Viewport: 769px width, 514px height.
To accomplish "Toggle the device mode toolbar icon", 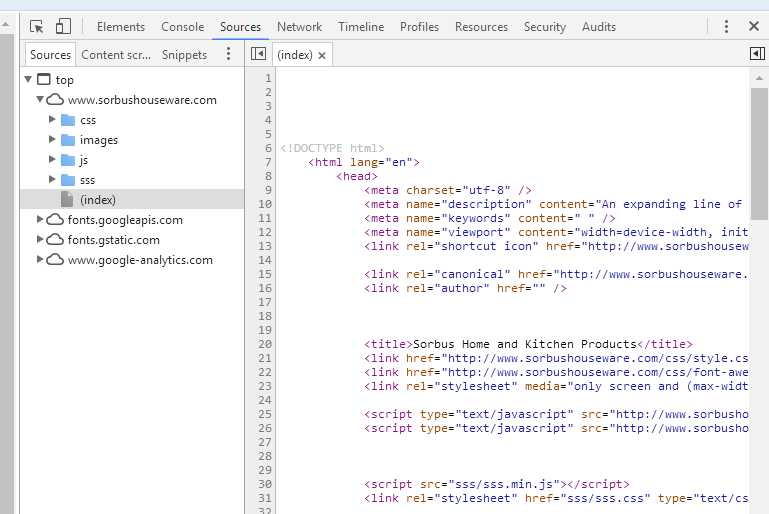I will [x=63, y=26].
